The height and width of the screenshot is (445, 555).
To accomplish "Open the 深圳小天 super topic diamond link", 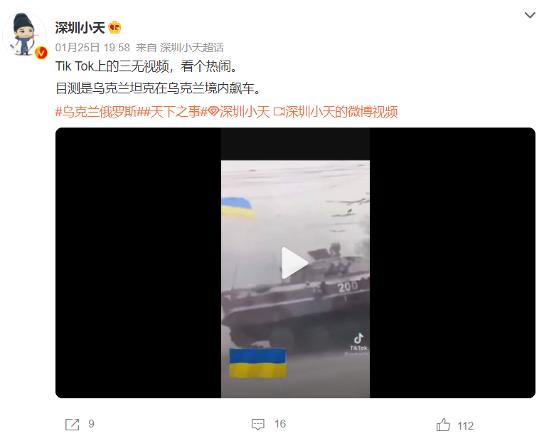I will pyautogui.click(x=239, y=112).
